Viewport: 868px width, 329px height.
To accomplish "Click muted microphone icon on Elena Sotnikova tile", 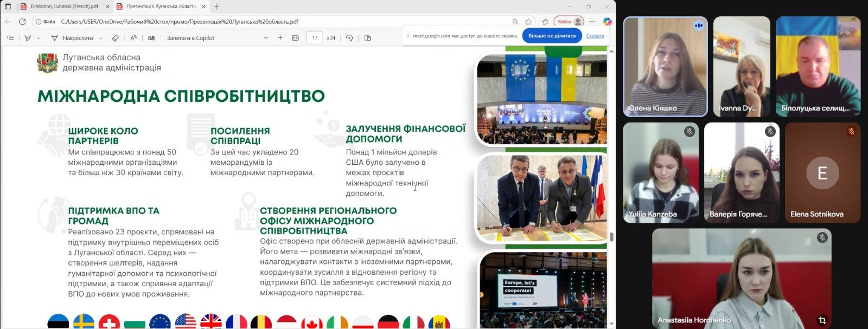I will click(851, 131).
